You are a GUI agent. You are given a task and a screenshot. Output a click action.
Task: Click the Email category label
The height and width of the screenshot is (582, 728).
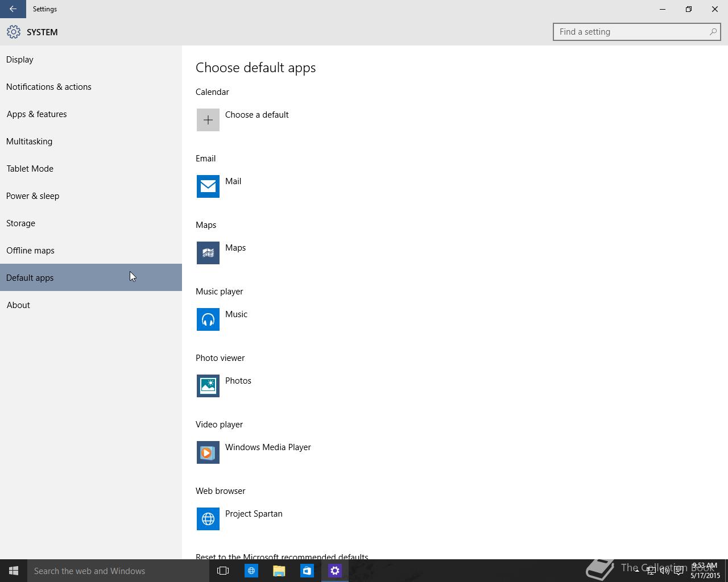click(x=205, y=159)
